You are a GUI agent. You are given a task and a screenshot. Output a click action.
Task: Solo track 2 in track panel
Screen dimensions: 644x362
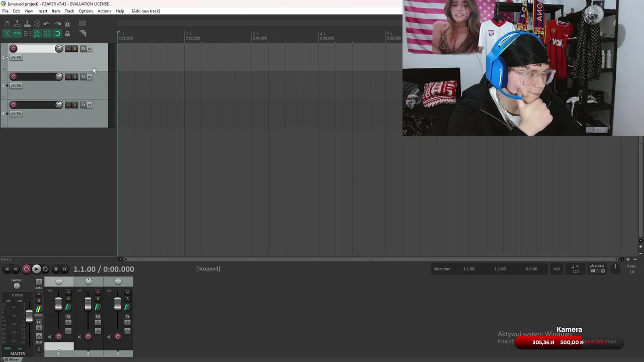click(75, 76)
